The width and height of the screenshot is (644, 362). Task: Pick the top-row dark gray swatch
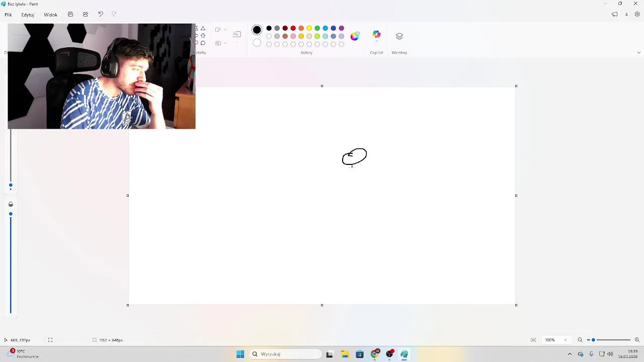click(x=277, y=28)
